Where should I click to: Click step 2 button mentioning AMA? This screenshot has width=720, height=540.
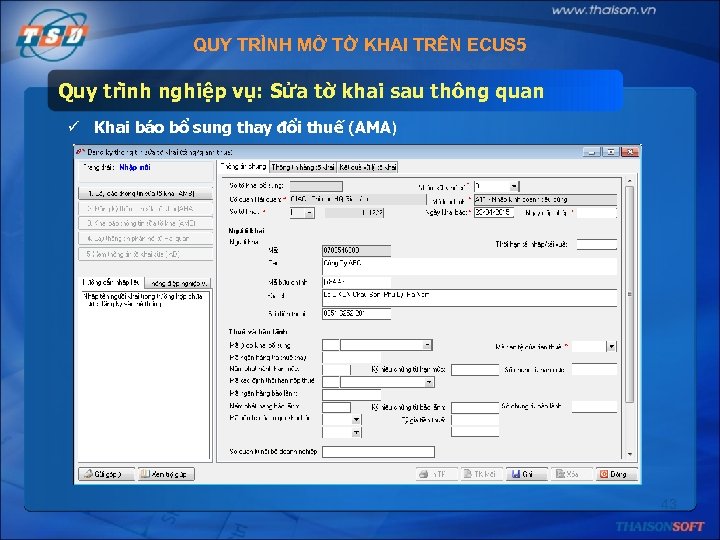tap(146, 208)
